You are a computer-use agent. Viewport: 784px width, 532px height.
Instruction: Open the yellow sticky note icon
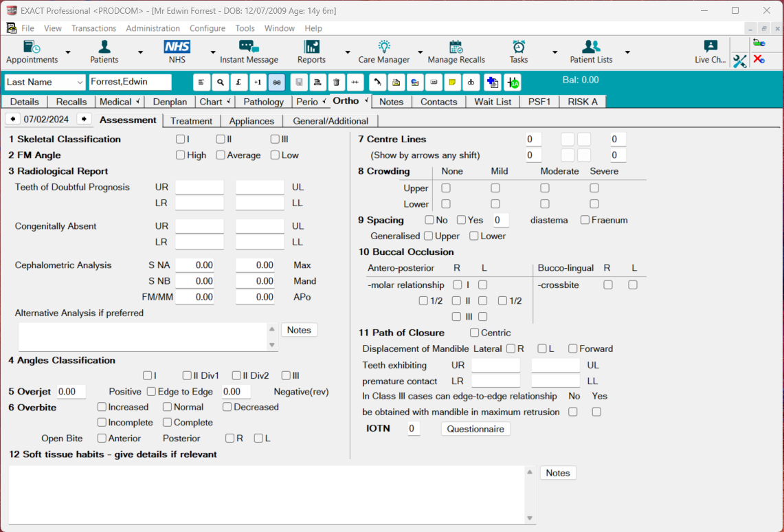click(453, 82)
